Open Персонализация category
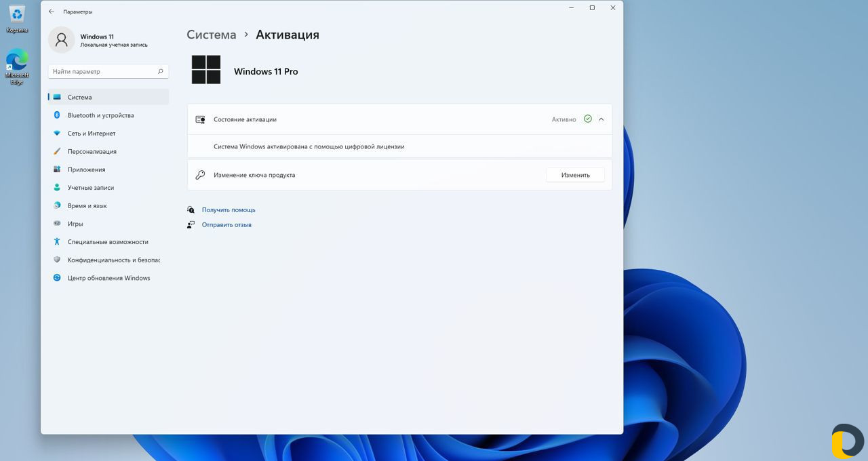This screenshot has width=868, height=461. 108,151
